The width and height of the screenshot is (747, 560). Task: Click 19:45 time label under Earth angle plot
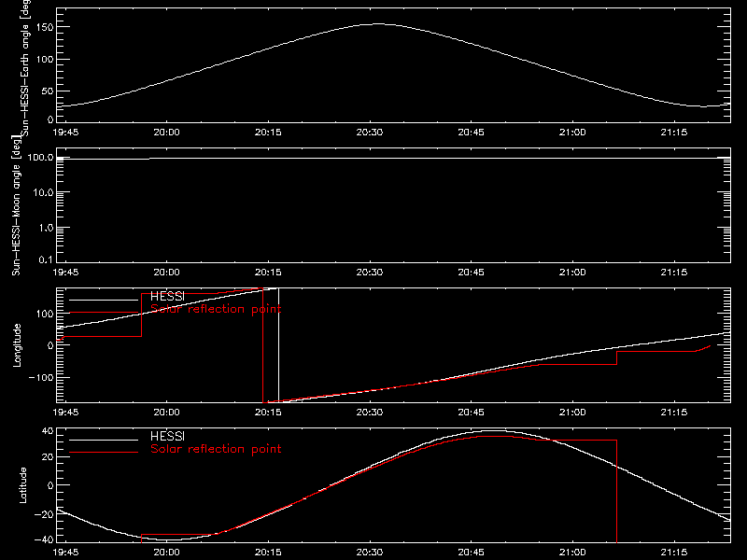pos(65,132)
